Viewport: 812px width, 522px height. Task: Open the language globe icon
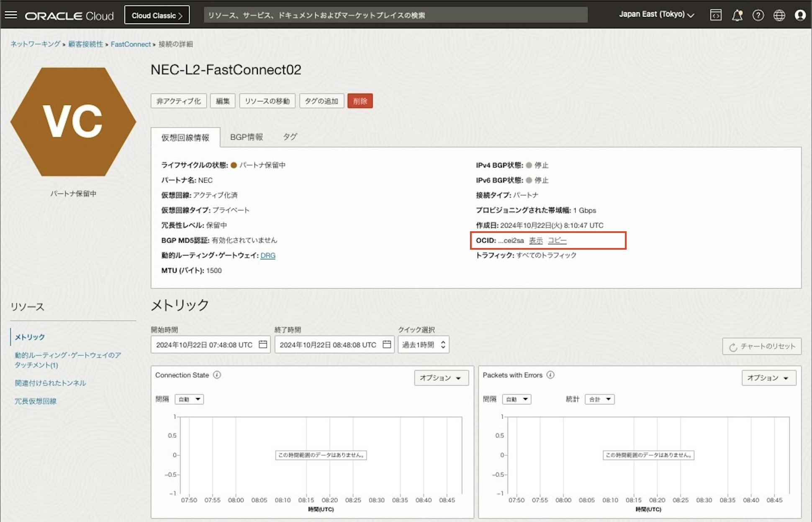coord(779,15)
